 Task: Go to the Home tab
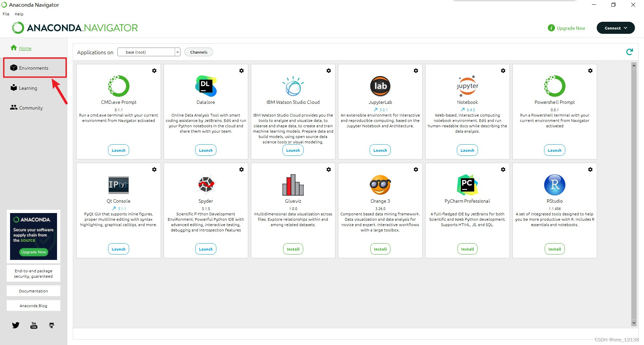tap(25, 48)
